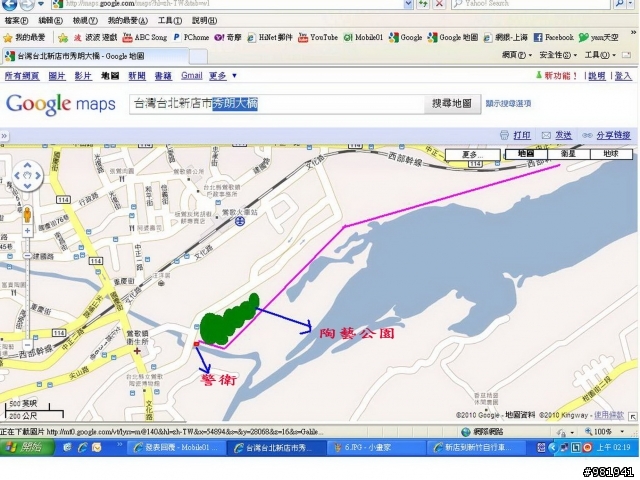Open the 工具(O) command bar dropdown
This screenshot has width=640, height=480.
click(x=600, y=55)
